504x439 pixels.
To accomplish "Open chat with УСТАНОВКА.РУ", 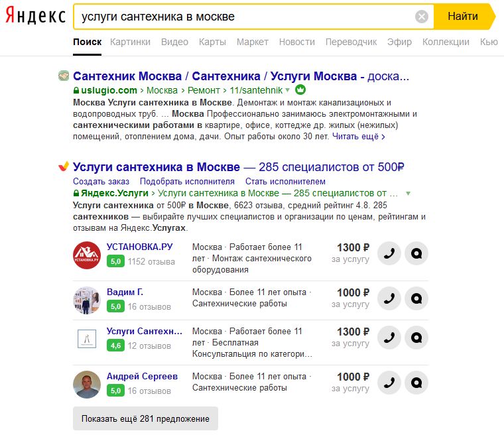I will [416, 253].
